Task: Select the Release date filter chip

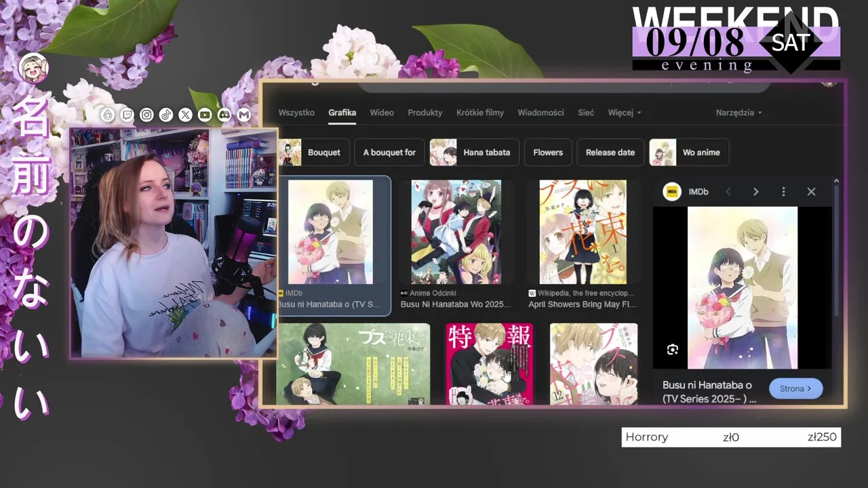Action: [610, 152]
